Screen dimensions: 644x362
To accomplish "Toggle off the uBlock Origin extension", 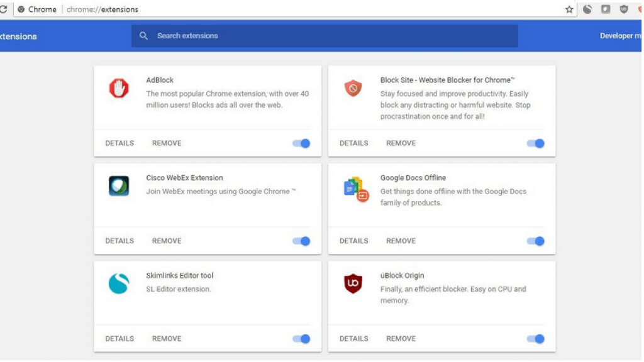I will pos(536,339).
